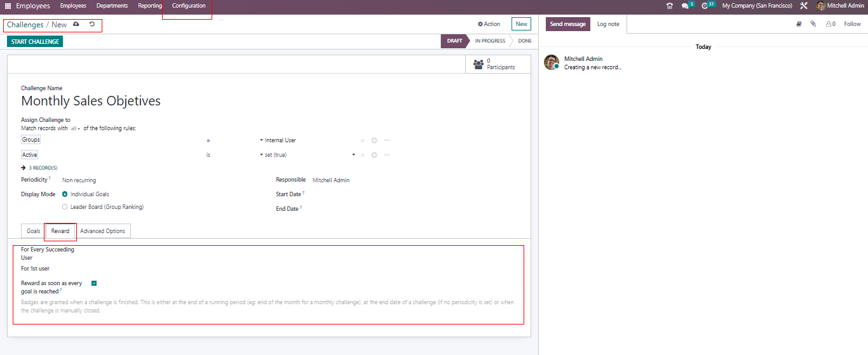Open the developer tools wrench icon

click(804, 6)
